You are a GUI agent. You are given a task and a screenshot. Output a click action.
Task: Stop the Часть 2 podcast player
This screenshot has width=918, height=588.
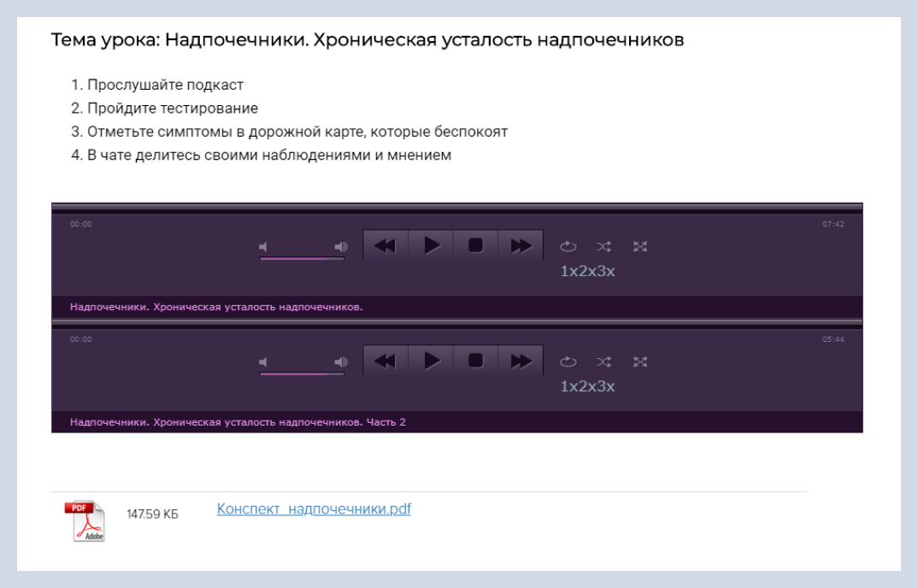475,361
